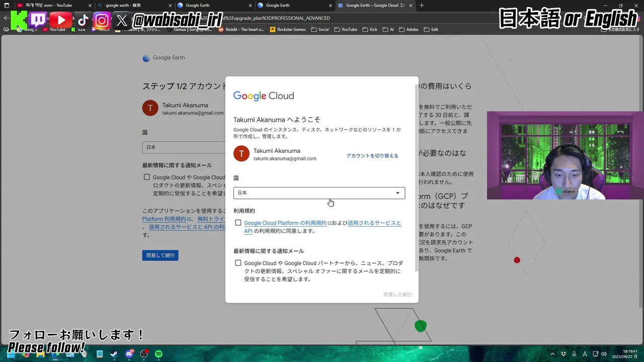Image resolution: width=644 pixels, height=362 pixels.
Task: Click 同意して続行 in the dialog
Action: pyautogui.click(x=397, y=295)
